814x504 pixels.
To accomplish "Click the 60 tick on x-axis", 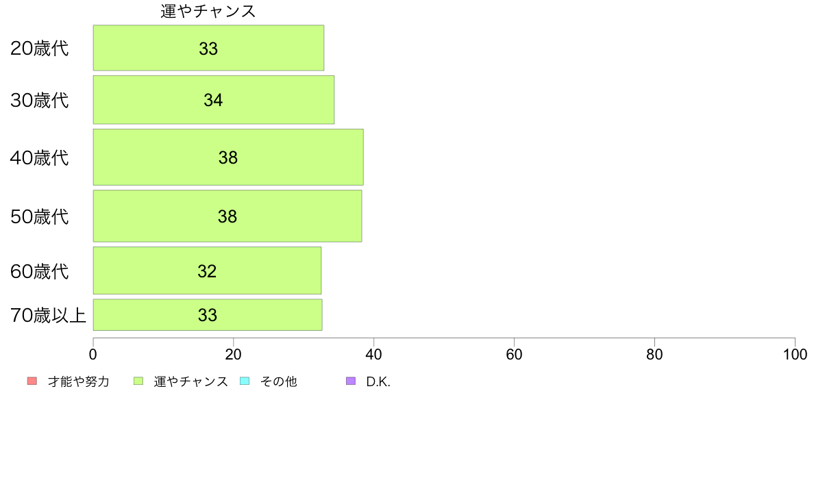I will (x=514, y=355).
